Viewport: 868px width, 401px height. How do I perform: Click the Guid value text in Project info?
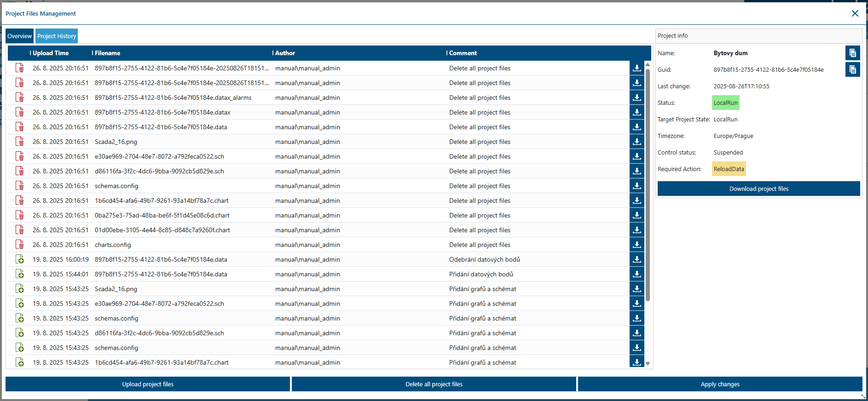[769, 69]
